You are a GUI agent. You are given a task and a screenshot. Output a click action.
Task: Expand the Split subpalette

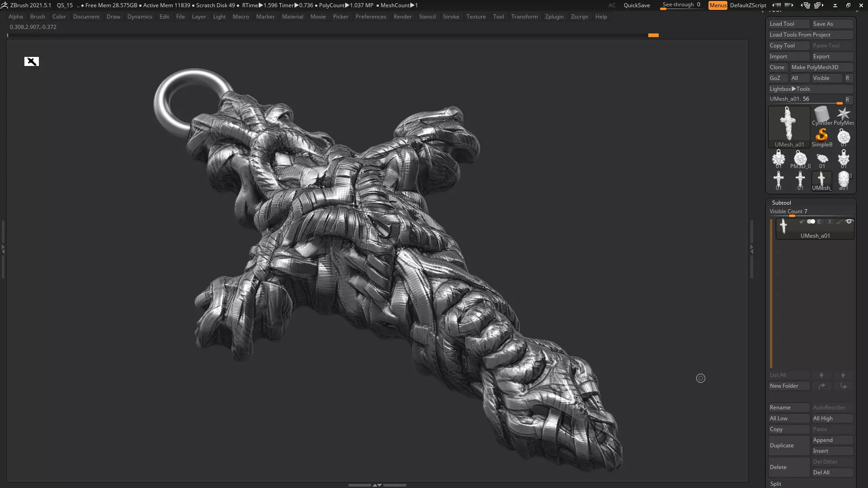[x=775, y=483]
